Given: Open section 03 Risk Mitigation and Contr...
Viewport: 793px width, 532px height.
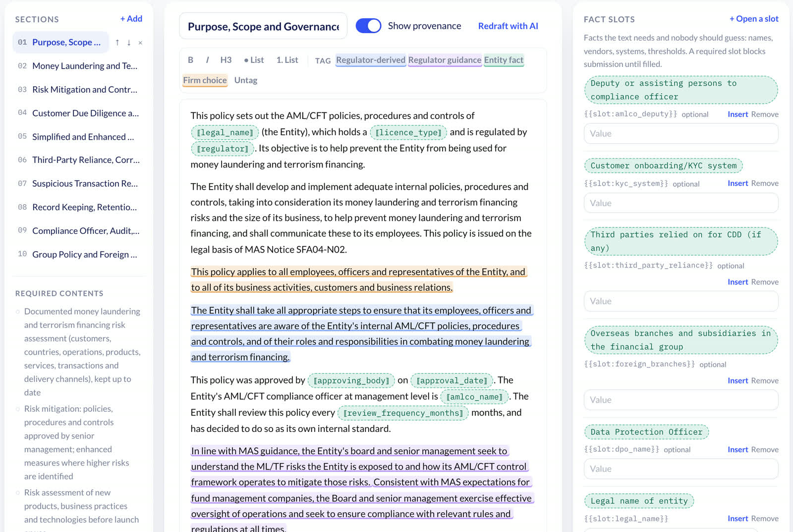Looking at the screenshot, I should (x=79, y=90).
